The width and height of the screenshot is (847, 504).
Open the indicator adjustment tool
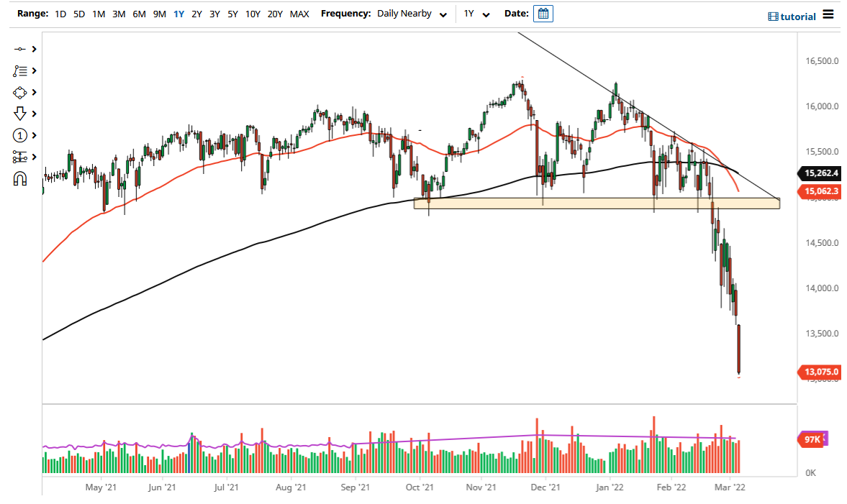(20, 157)
